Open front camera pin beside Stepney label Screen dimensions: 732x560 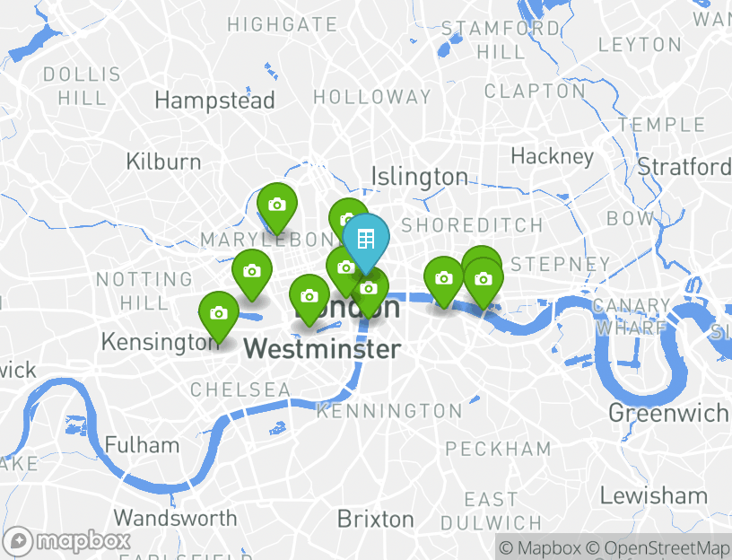(x=484, y=280)
